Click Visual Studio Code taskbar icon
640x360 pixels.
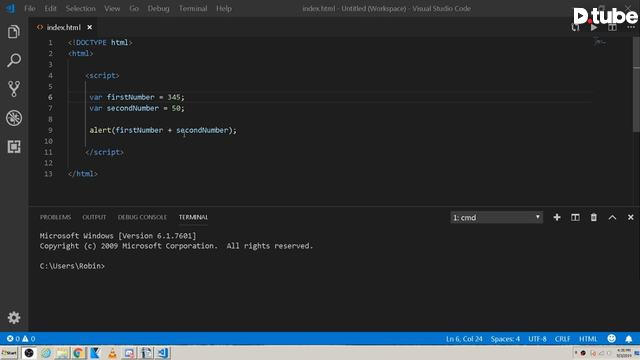[162, 353]
